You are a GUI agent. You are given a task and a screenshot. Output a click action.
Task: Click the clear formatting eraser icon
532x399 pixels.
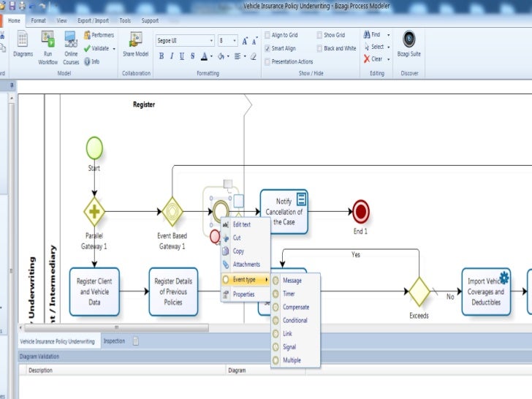click(x=254, y=56)
